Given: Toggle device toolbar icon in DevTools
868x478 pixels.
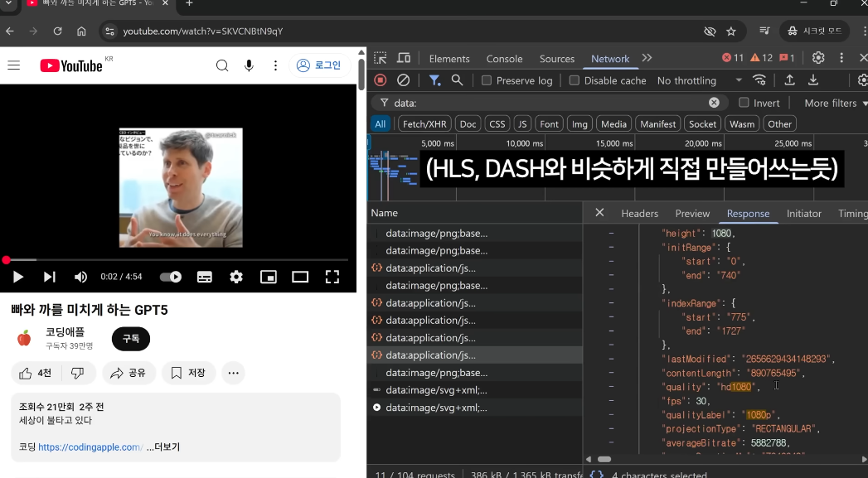Looking at the screenshot, I should click(x=404, y=58).
